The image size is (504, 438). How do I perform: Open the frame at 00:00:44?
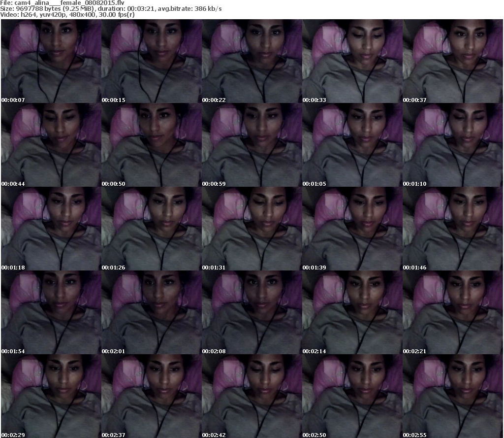[x=51, y=145]
